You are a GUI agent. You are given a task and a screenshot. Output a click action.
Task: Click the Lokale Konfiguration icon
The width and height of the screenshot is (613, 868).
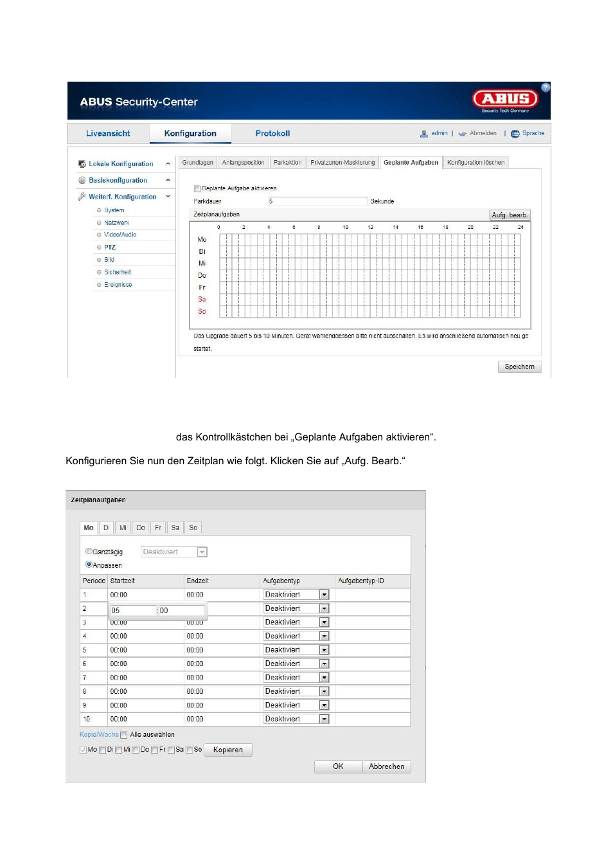click(82, 164)
